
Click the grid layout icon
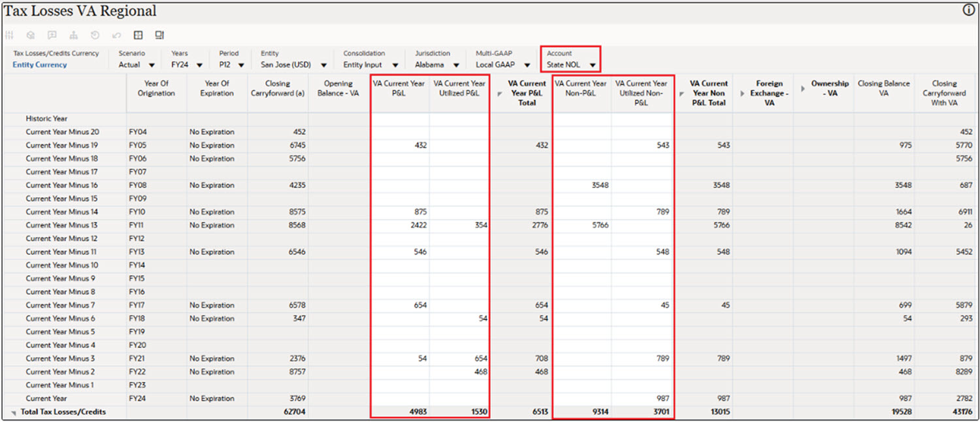tap(138, 35)
